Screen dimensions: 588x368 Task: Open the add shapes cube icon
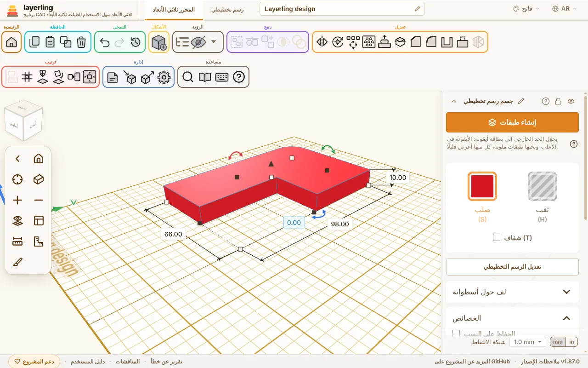(159, 42)
